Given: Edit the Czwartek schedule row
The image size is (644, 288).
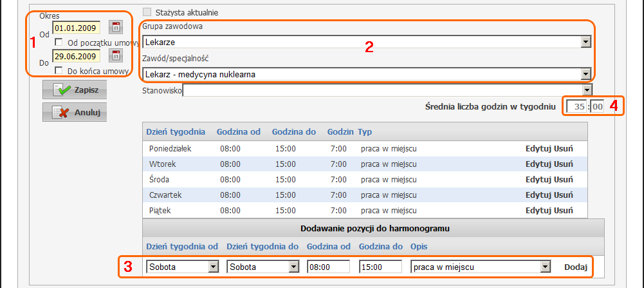Looking at the screenshot, I should pyautogui.click(x=539, y=195).
